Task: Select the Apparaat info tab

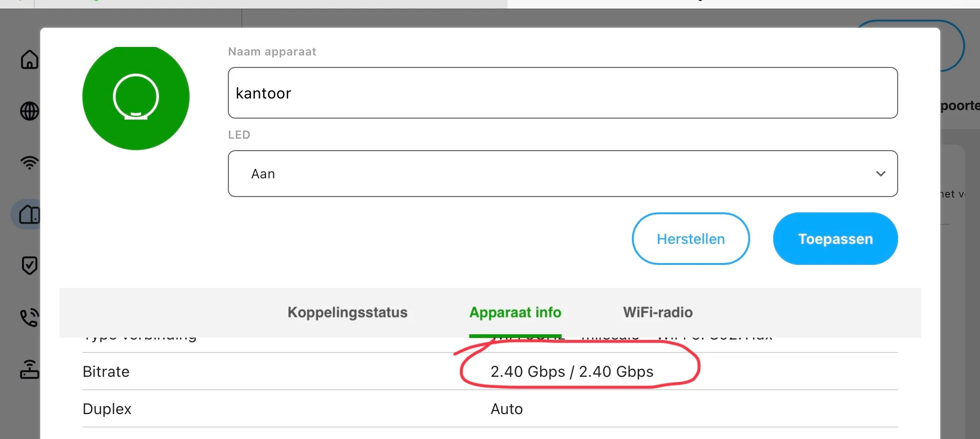Action: point(515,312)
